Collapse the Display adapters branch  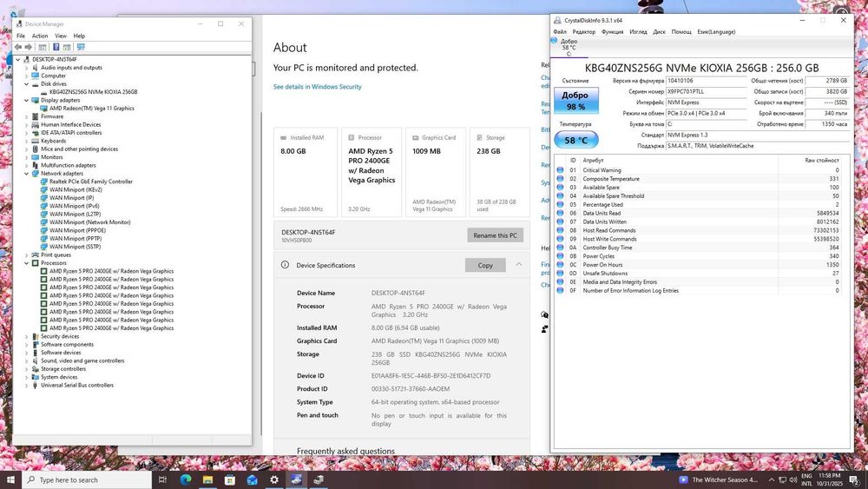pyautogui.click(x=26, y=100)
